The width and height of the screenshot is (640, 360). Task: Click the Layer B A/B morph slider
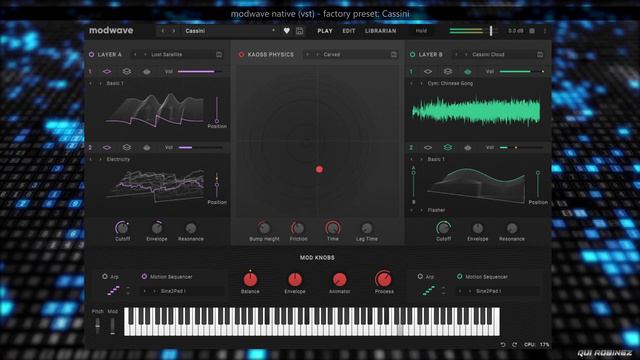point(413,184)
